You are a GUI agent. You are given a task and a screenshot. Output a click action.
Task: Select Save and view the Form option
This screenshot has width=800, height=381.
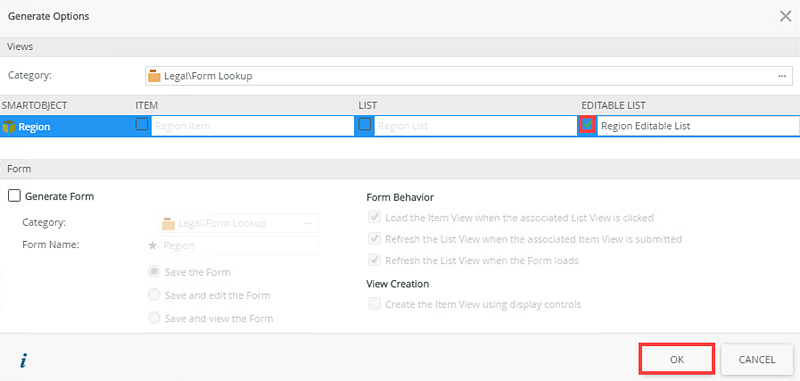tap(154, 318)
